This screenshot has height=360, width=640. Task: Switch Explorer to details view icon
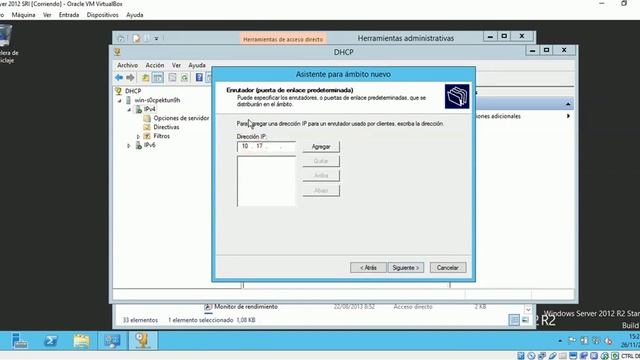point(514,320)
